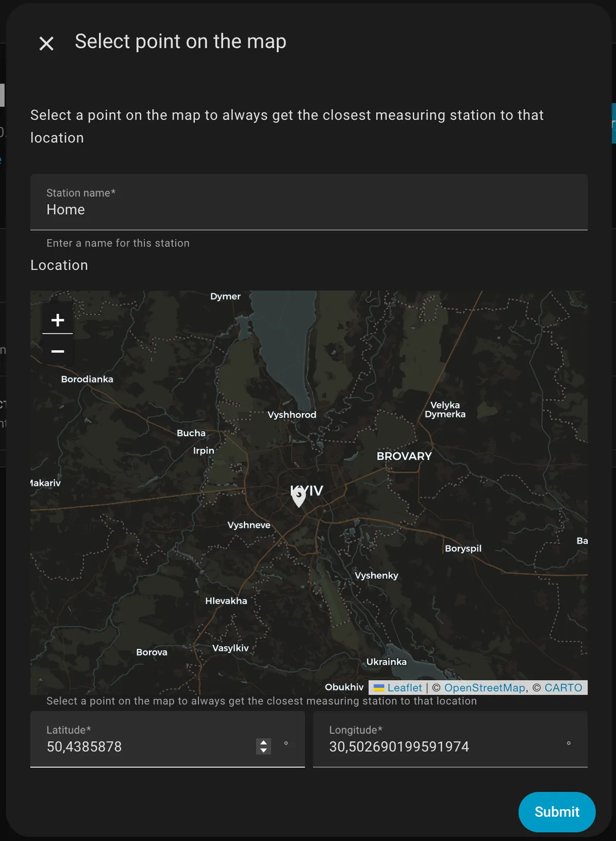Click Borova label on the map

tap(151, 652)
